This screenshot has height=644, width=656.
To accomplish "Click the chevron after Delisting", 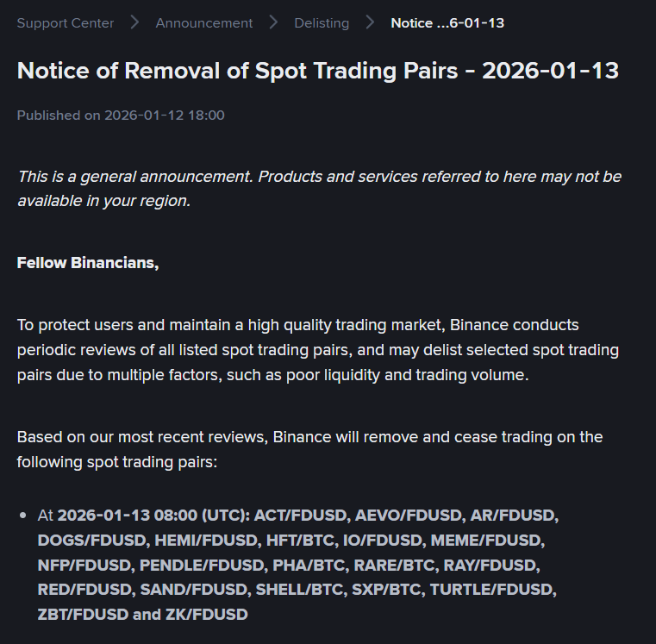I will coord(370,23).
